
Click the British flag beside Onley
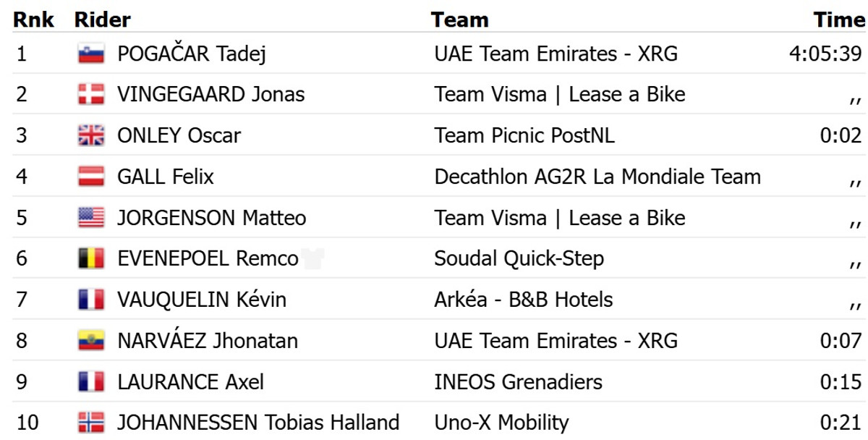coord(91,135)
